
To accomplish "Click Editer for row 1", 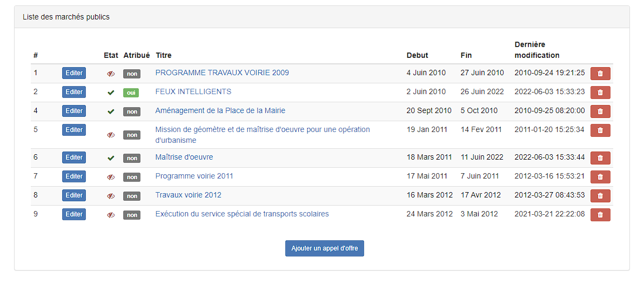I will (x=74, y=73).
